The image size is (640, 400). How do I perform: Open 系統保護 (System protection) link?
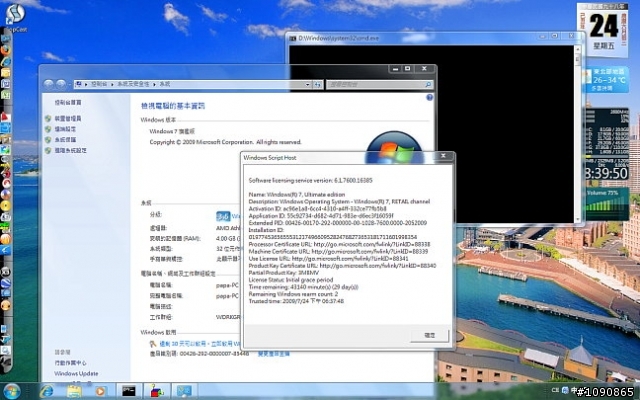pyautogui.click(x=65, y=140)
